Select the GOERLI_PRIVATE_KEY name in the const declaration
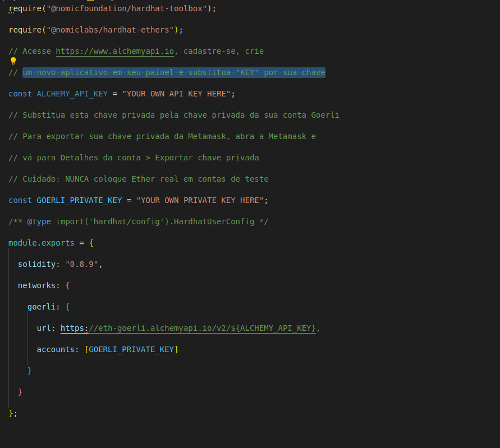 (79, 200)
